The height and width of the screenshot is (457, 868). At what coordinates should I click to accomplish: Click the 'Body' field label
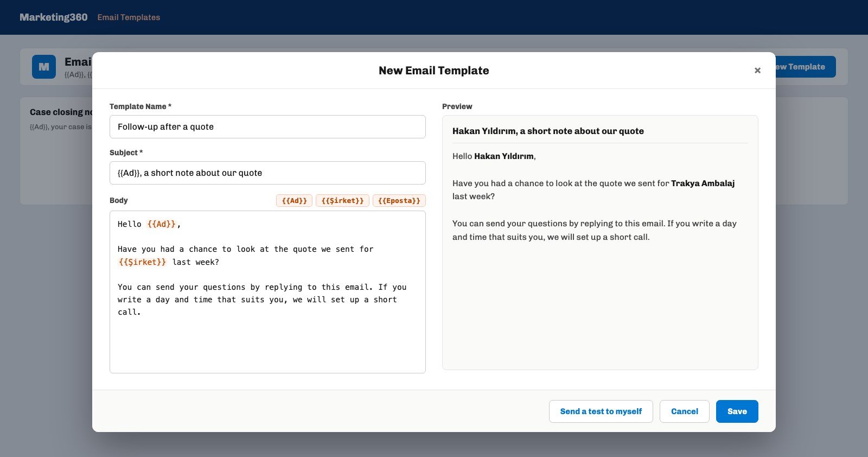click(119, 200)
